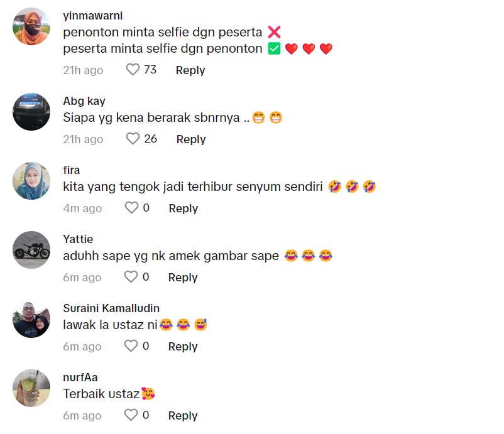Open the yinmawarni username link
This screenshot has height=434, width=504.
click(x=93, y=15)
